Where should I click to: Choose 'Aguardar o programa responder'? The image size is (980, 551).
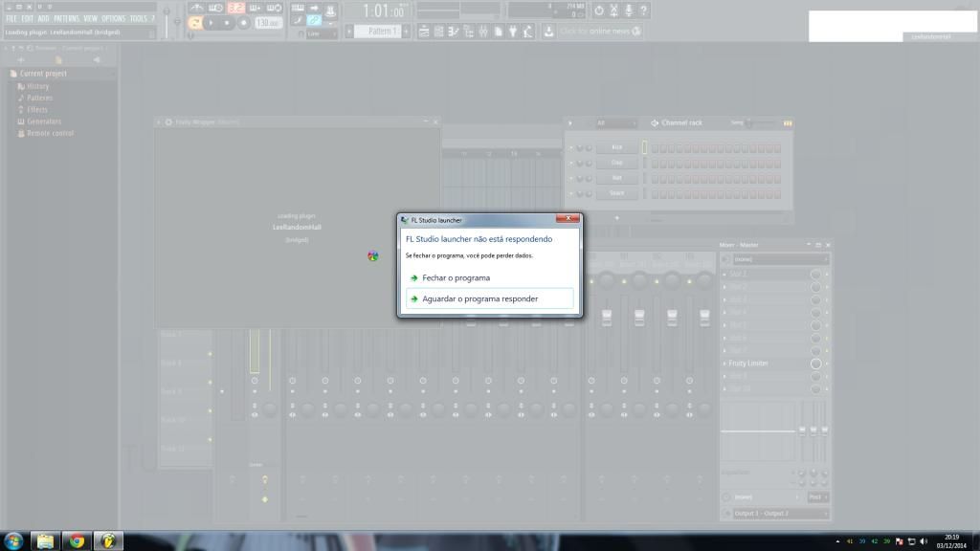point(479,298)
